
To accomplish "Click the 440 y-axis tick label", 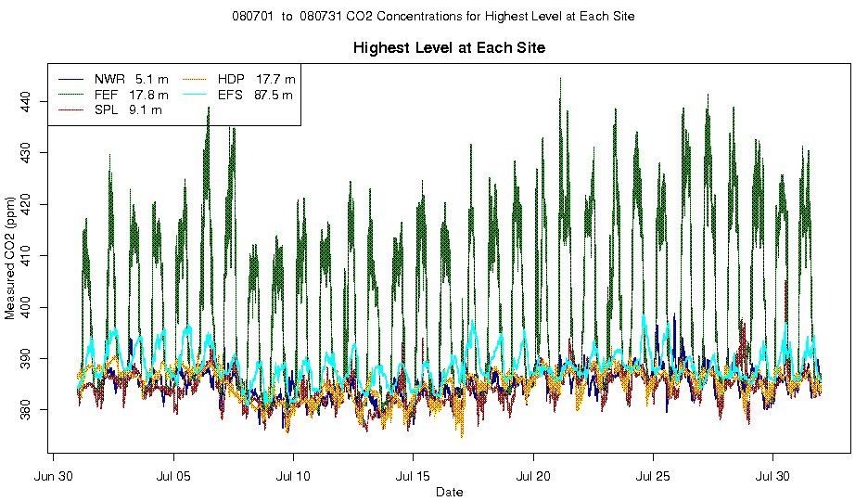I will click(x=26, y=101).
